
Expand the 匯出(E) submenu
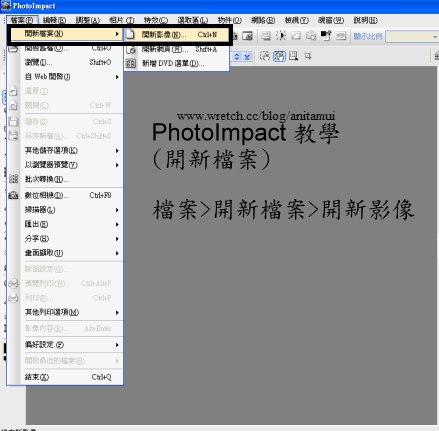tap(65, 224)
